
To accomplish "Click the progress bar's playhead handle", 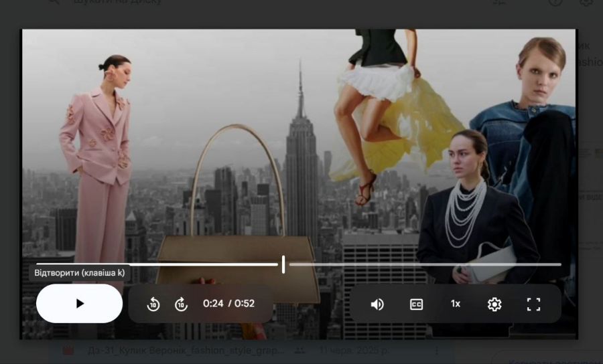I will click(283, 264).
